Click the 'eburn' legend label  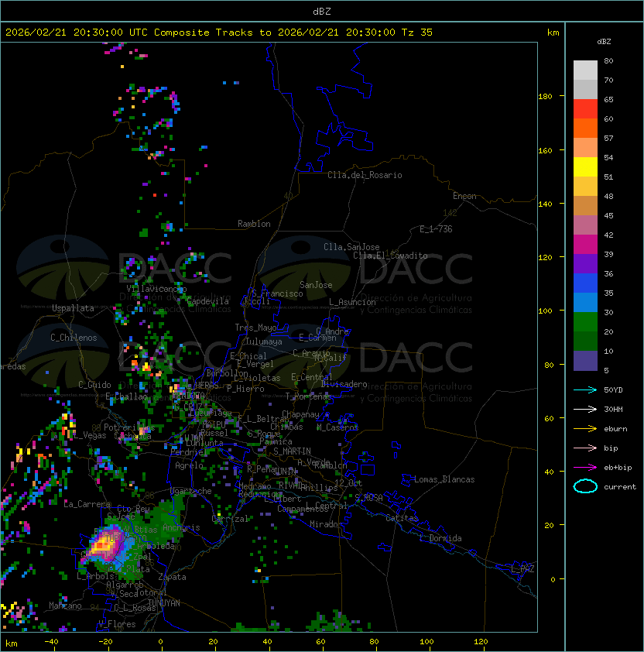[x=615, y=429]
